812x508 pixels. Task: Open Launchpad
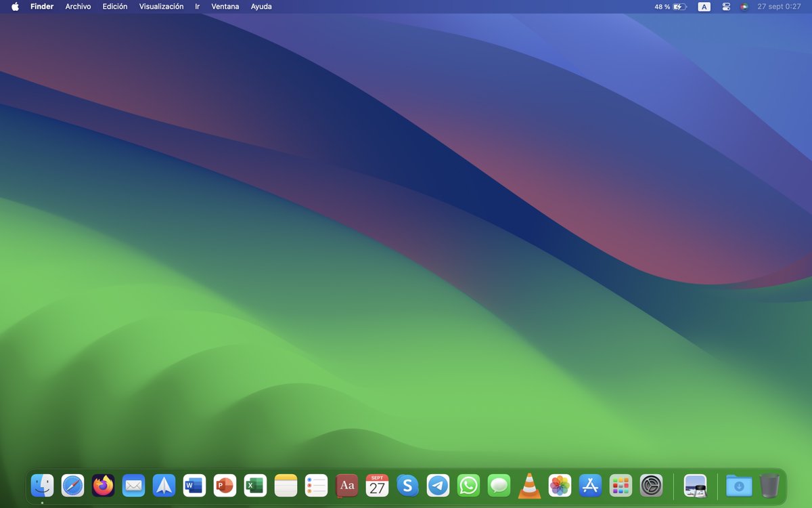[621, 485]
